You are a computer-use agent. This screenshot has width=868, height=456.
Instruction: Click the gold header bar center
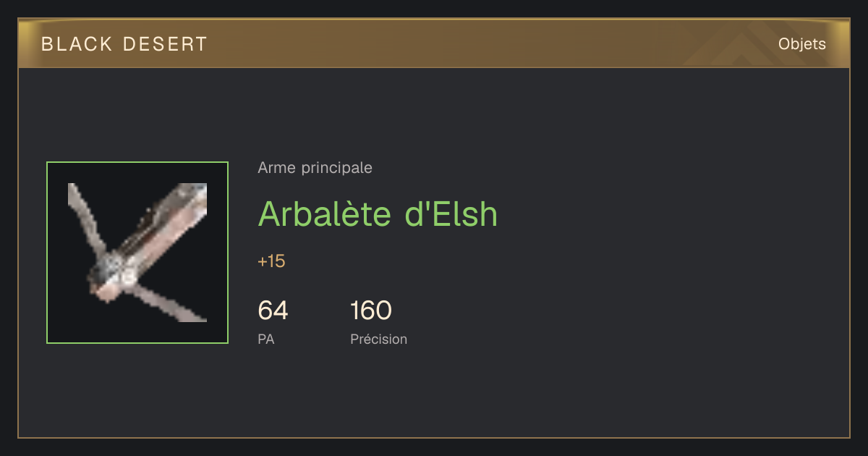tap(434, 43)
